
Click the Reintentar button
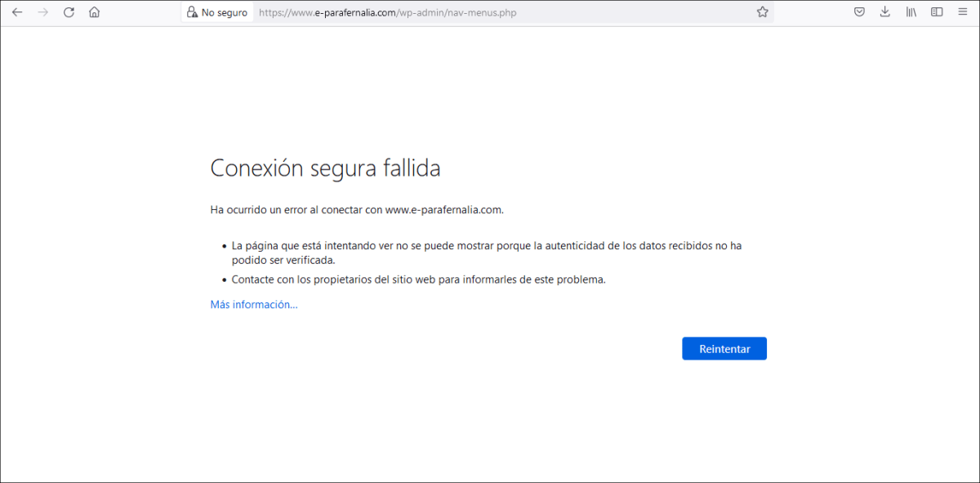click(724, 348)
